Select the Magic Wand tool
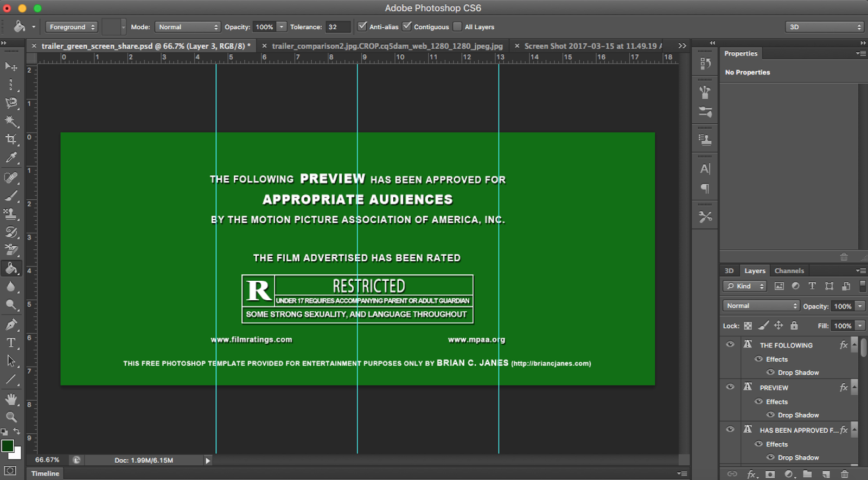The width and height of the screenshot is (868, 480). 11,121
